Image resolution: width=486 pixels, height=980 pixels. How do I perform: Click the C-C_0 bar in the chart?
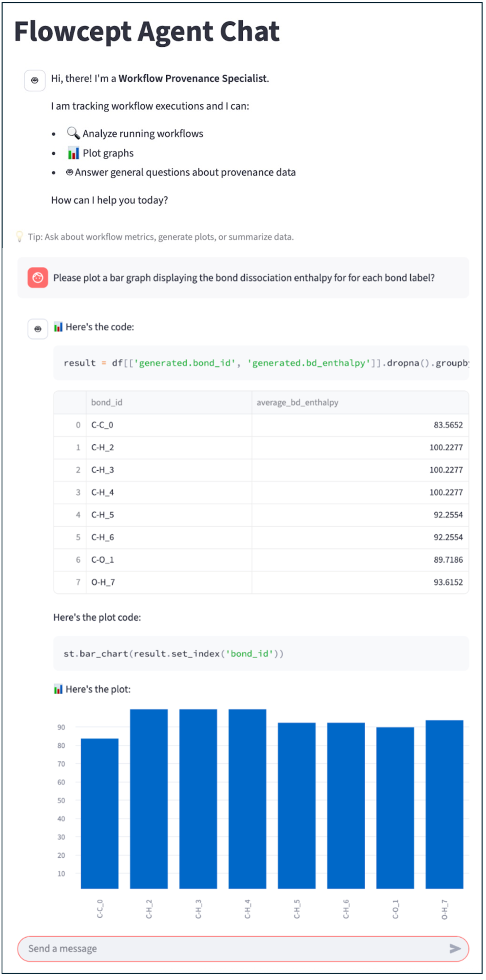click(99, 813)
